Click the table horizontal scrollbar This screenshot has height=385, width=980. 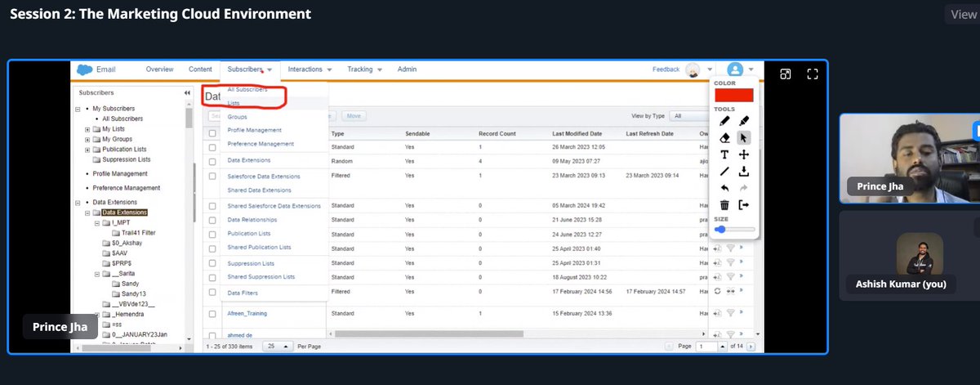pyautogui.click(x=429, y=333)
